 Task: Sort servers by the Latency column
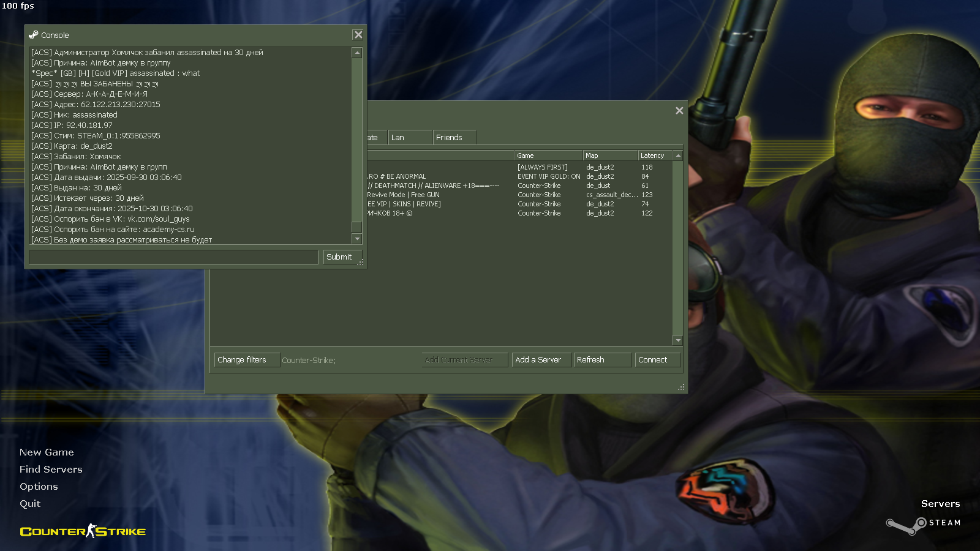click(x=654, y=156)
